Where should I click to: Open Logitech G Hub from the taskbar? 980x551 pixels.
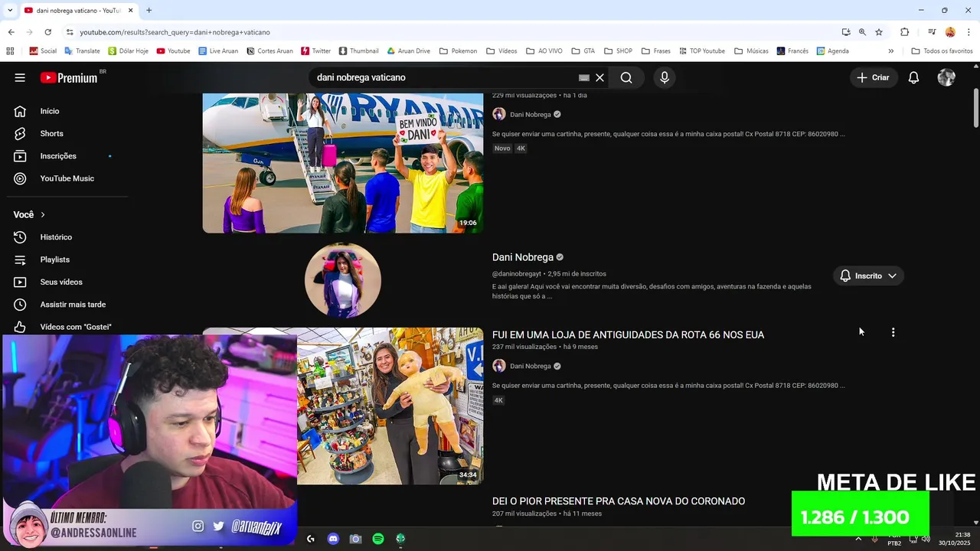(x=310, y=539)
